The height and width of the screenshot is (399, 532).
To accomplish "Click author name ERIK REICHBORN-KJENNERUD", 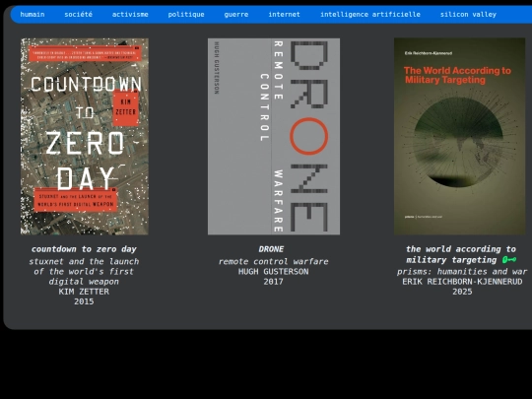I will point(462,282).
